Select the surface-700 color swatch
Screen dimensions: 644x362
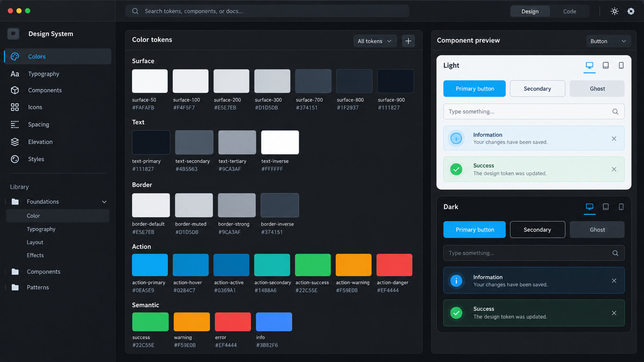[313, 81]
